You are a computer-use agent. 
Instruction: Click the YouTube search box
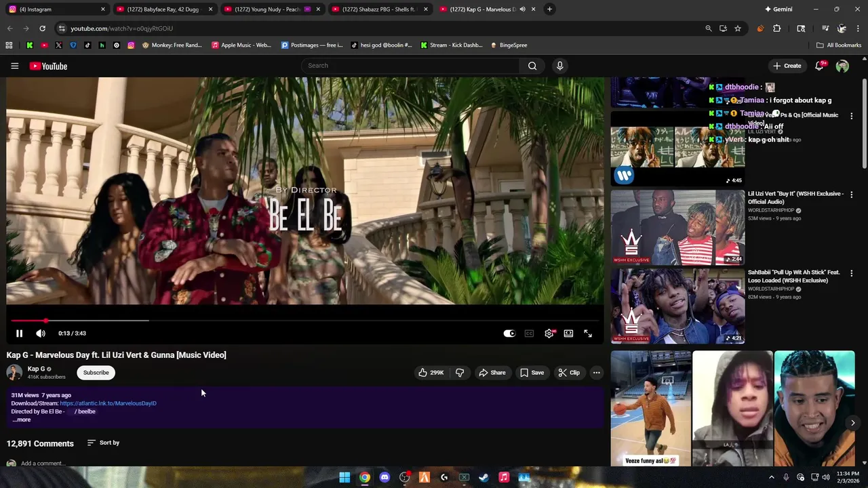(410, 66)
